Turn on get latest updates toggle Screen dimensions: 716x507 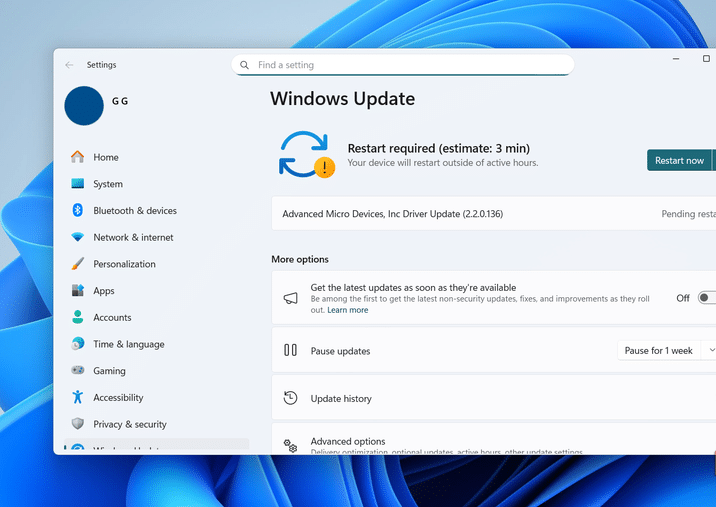[707, 298]
